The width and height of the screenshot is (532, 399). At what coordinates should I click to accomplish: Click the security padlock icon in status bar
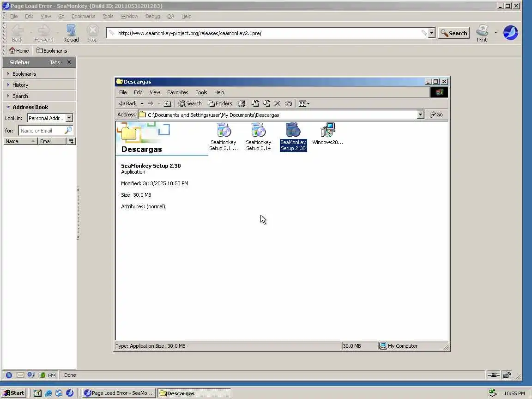coord(507,375)
